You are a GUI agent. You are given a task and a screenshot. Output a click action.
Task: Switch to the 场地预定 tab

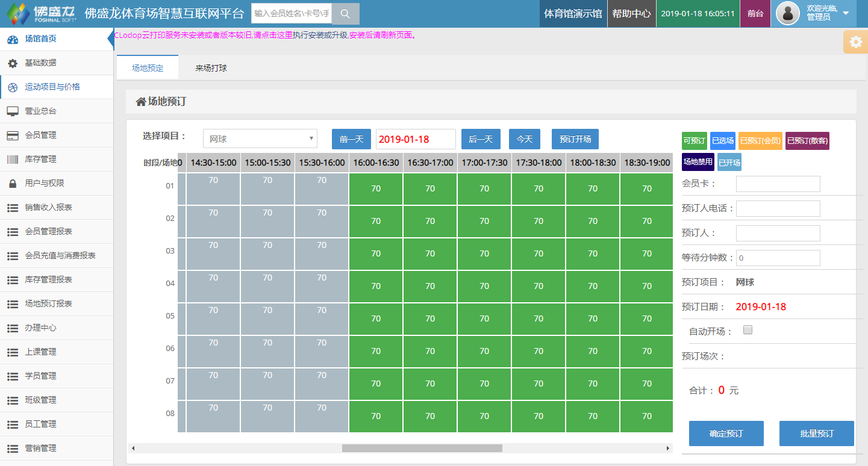tap(148, 68)
